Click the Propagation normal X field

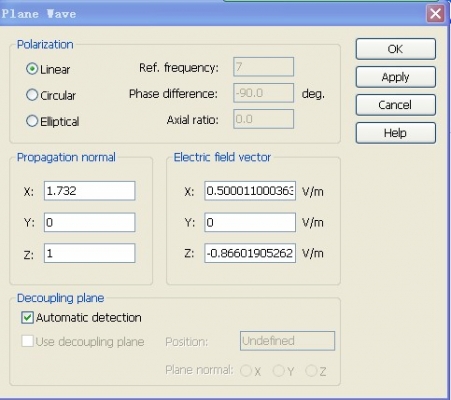(x=90, y=191)
